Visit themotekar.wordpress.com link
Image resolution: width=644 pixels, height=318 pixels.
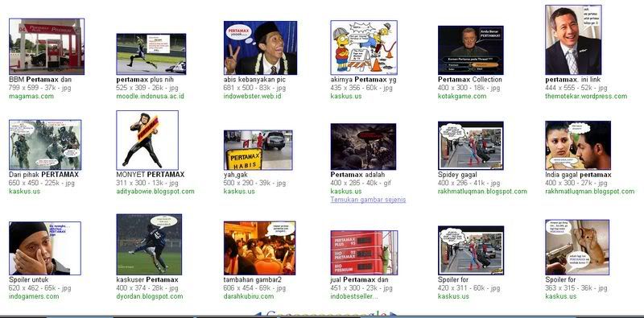pyautogui.click(x=586, y=97)
